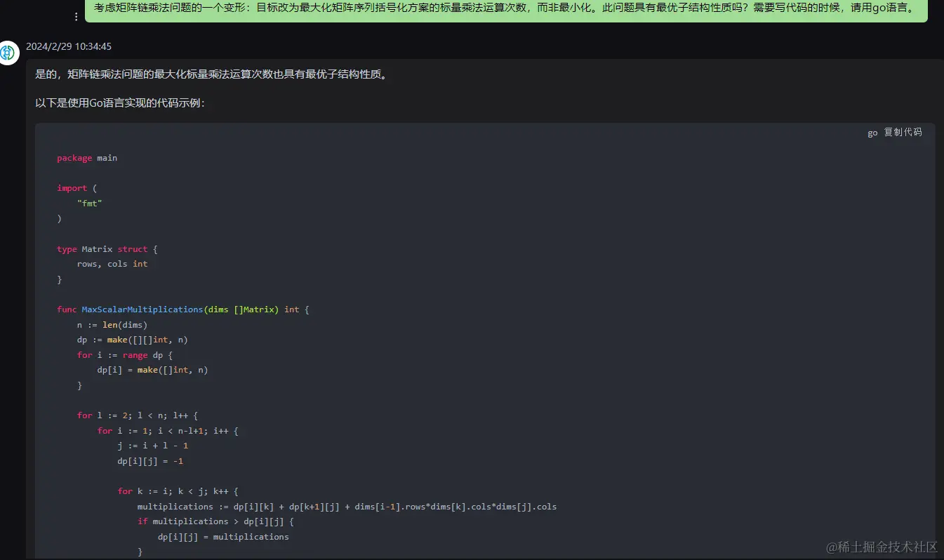This screenshot has height=560, width=944.
Task: Click the line 'type Matrix struct {'
Action: pos(107,249)
